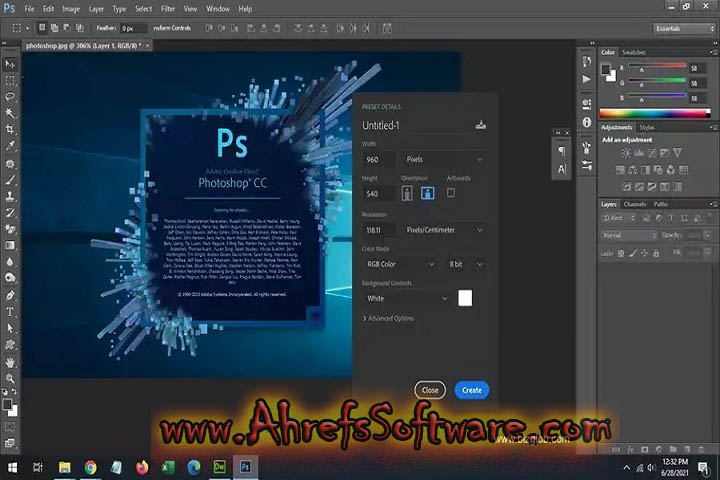
Task: Click the Close button in dialog
Action: pos(430,390)
